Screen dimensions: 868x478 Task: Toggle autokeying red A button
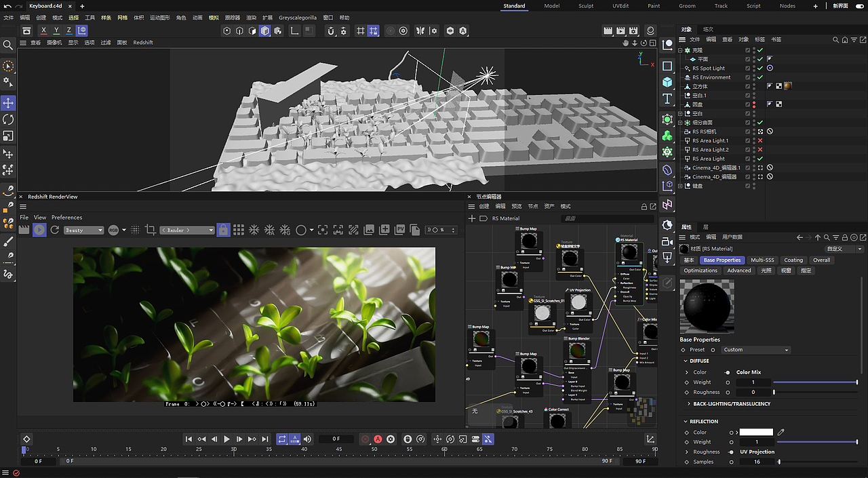[378, 439]
